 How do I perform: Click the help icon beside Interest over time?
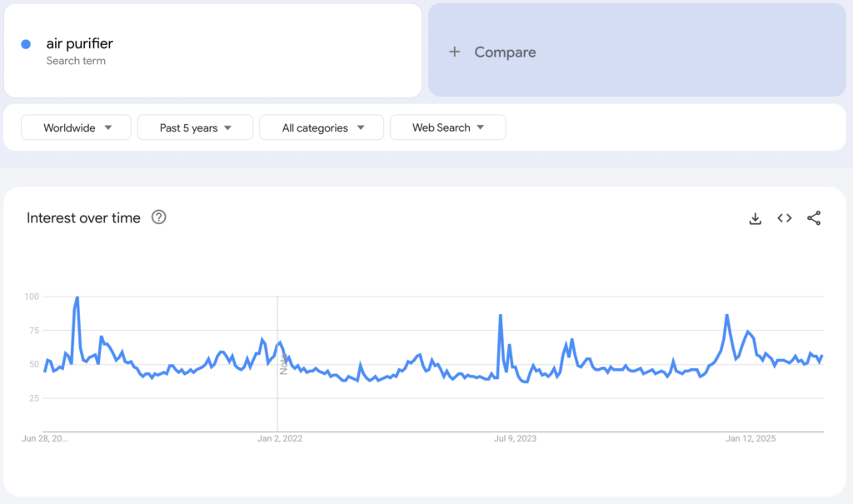click(x=157, y=217)
